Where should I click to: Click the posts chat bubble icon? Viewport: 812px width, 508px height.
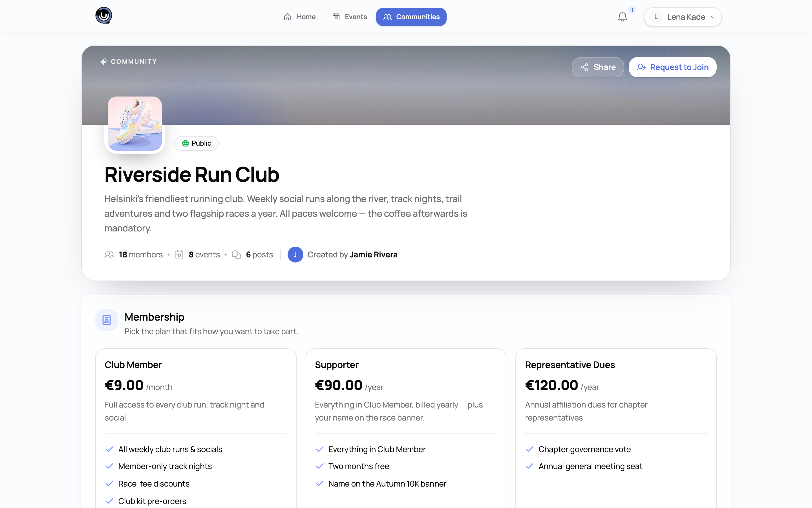coord(236,255)
